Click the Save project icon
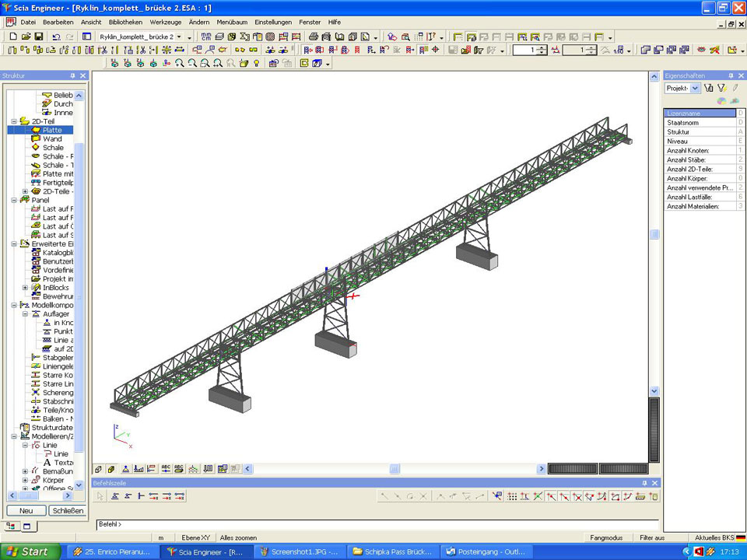Image resolution: width=747 pixels, height=560 pixels. click(x=38, y=37)
